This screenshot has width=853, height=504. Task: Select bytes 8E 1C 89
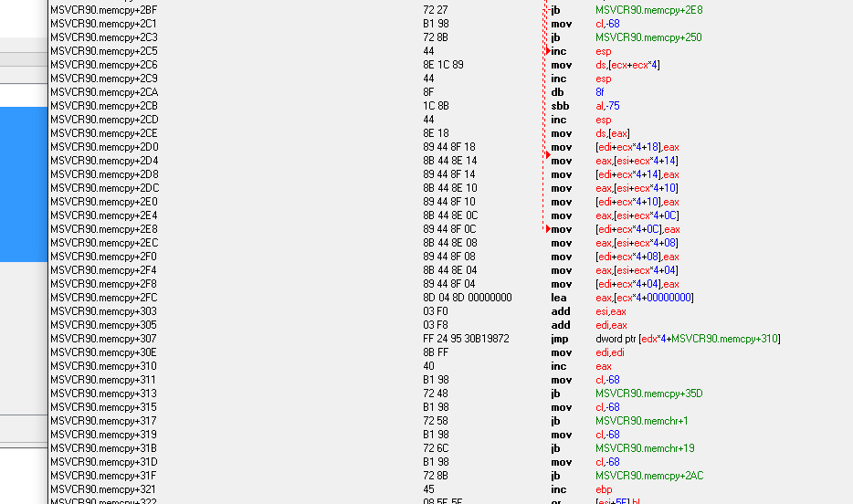pos(443,65)
